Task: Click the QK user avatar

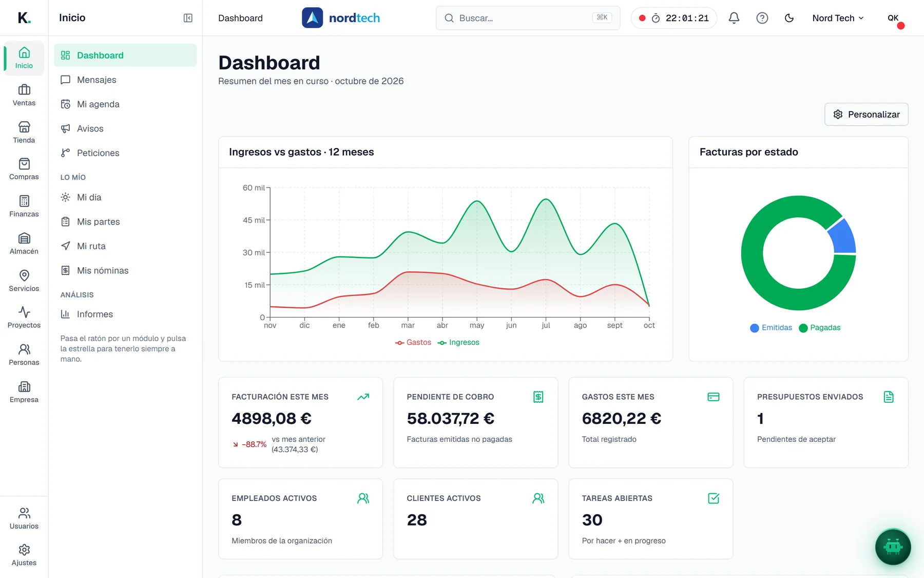Action: (893, 18)
